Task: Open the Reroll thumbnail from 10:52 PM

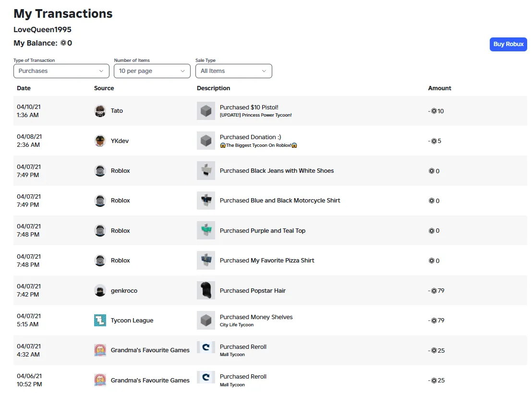Action: (x=206, y=377)
